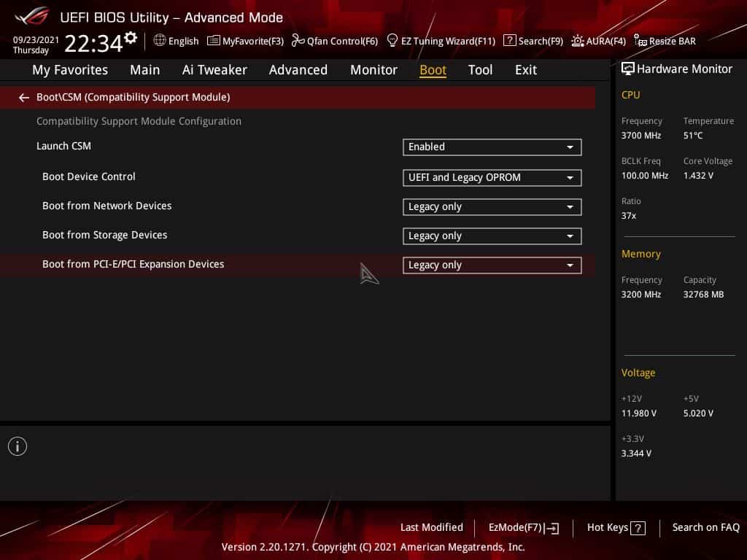This screenshot has height=560, width=747.
Task: Open Hot Keys help
Action: tap(616, 528)
